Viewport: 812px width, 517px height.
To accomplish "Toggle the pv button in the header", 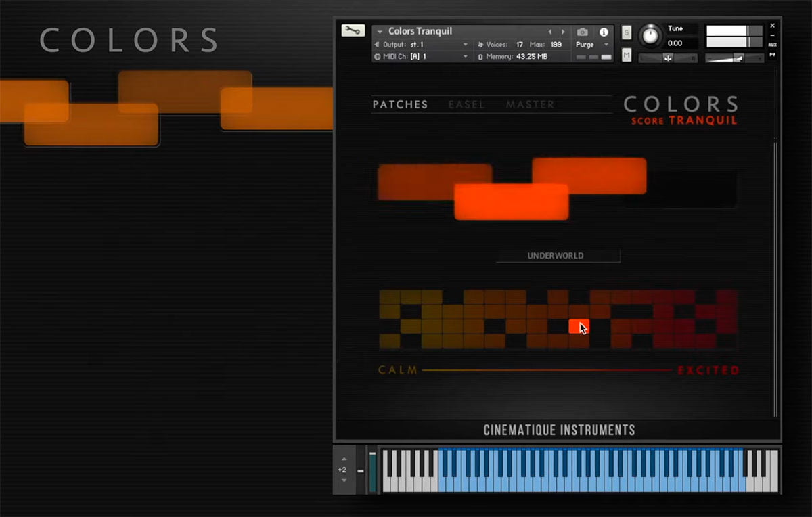I will pos(773,56).
